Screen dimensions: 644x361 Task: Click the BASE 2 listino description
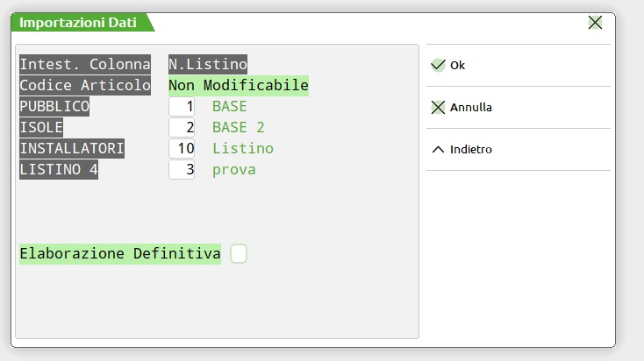[239, 128]
